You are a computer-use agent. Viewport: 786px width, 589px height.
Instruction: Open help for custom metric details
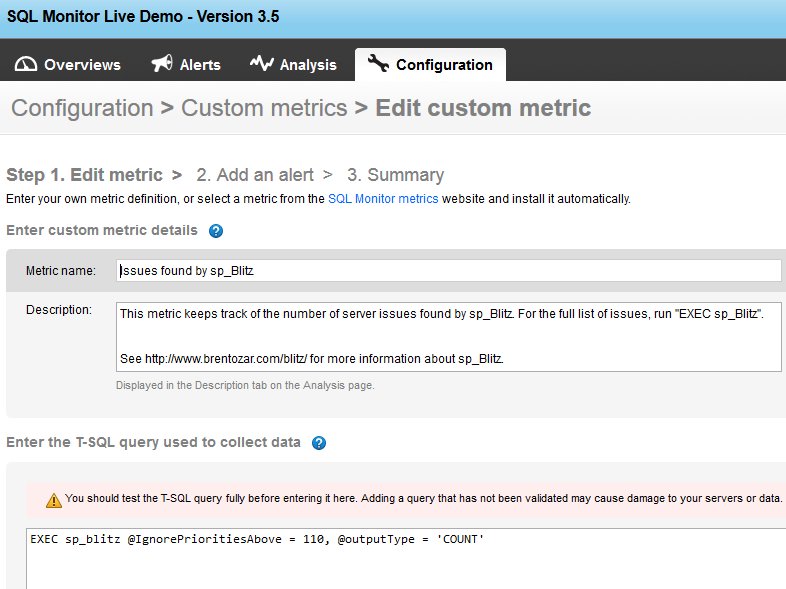(216, 231)
